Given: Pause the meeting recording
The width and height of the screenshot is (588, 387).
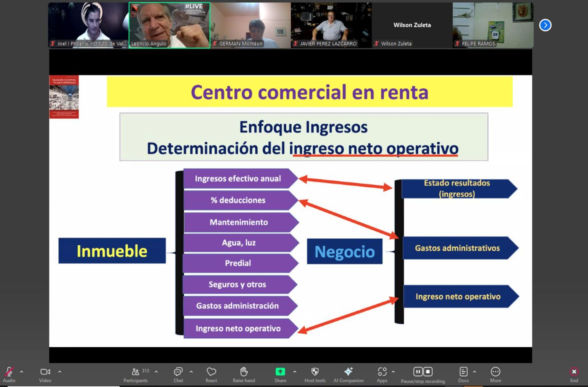Looking at the screenshot, I should click(x=418, y=372).
